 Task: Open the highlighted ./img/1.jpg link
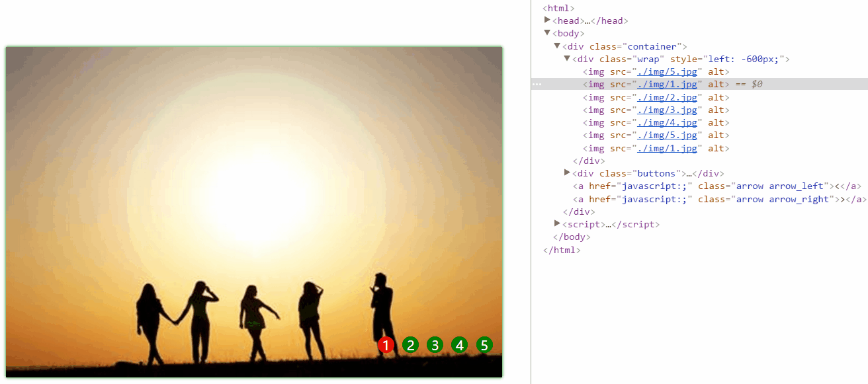click(667, 84)
